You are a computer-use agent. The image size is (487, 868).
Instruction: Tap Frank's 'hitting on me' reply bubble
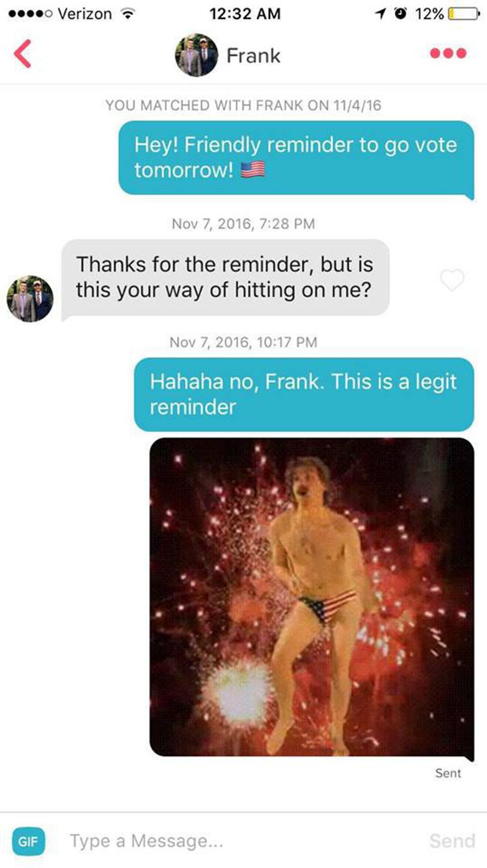click(225, 278)
